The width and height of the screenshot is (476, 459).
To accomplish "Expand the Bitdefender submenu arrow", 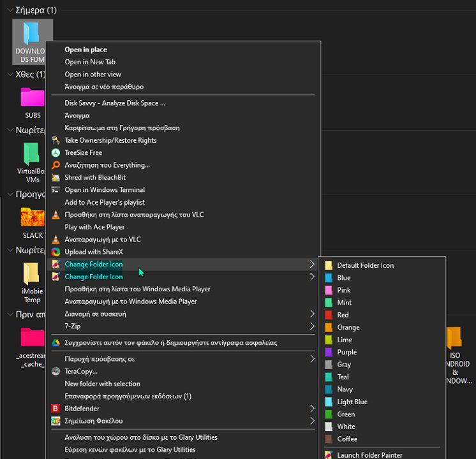I will (312, 409).
